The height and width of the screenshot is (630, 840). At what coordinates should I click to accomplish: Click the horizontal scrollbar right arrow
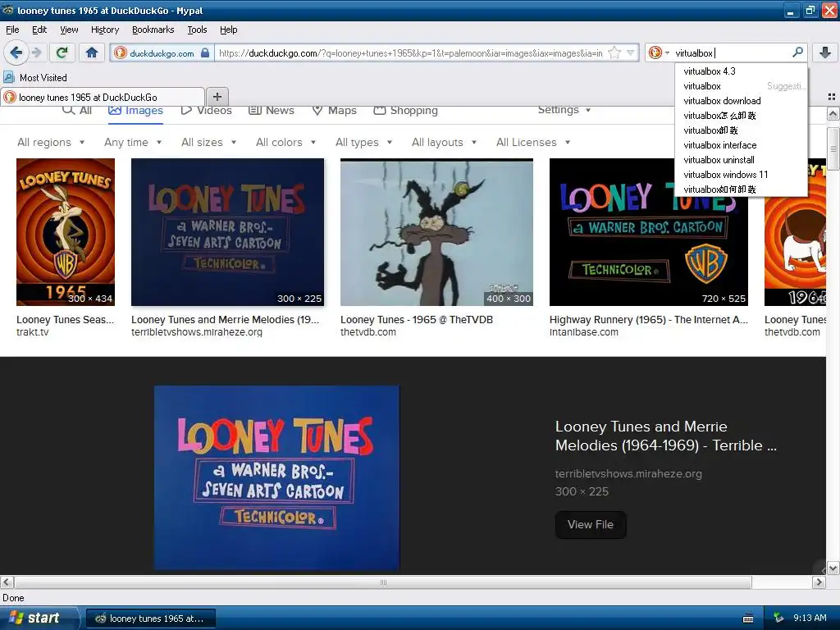[819, 582]
